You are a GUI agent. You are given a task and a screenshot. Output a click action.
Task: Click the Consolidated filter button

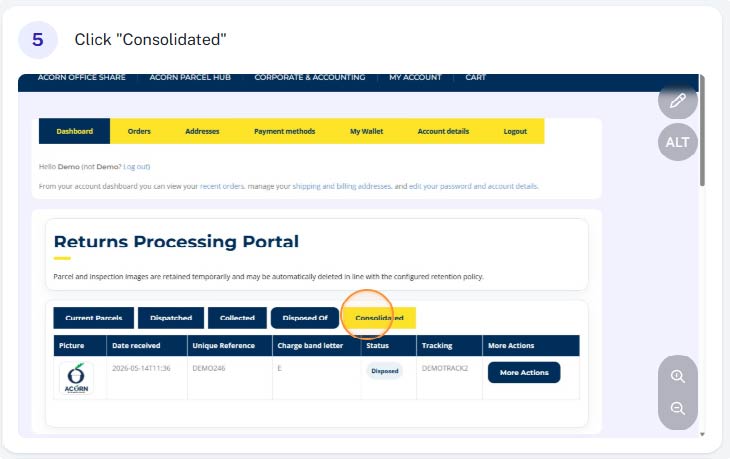379,318
